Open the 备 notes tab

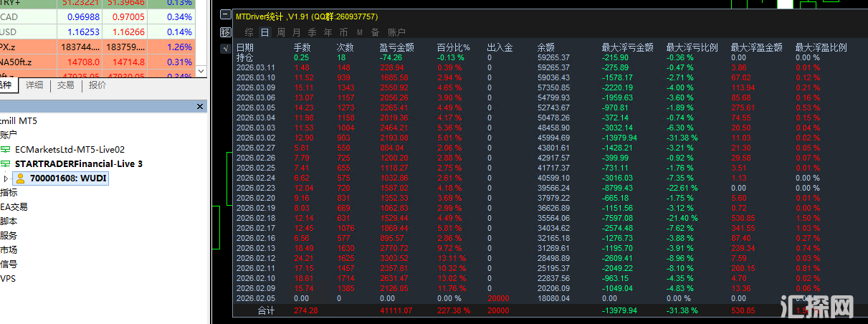[375, 32]
